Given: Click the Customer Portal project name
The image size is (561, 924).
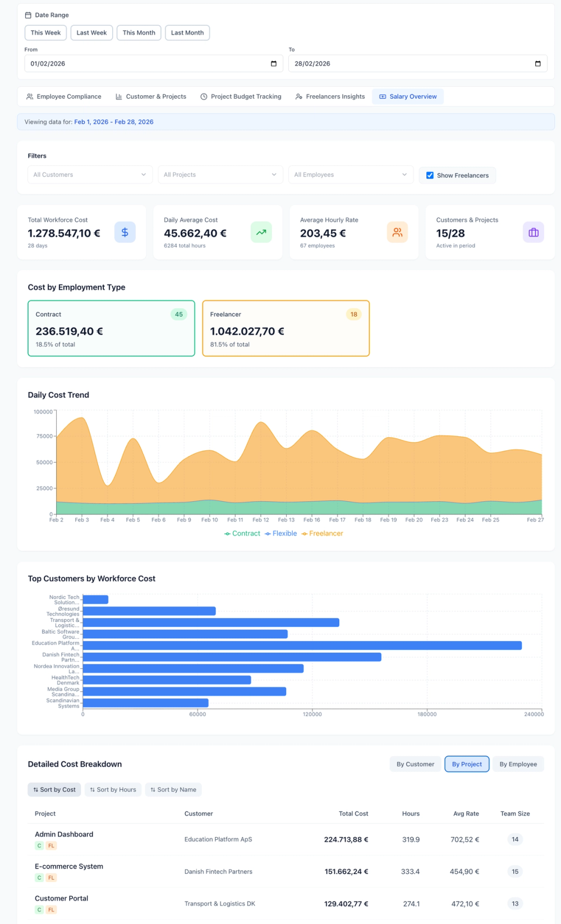Looking at the screenshot, I should point(62,898).
